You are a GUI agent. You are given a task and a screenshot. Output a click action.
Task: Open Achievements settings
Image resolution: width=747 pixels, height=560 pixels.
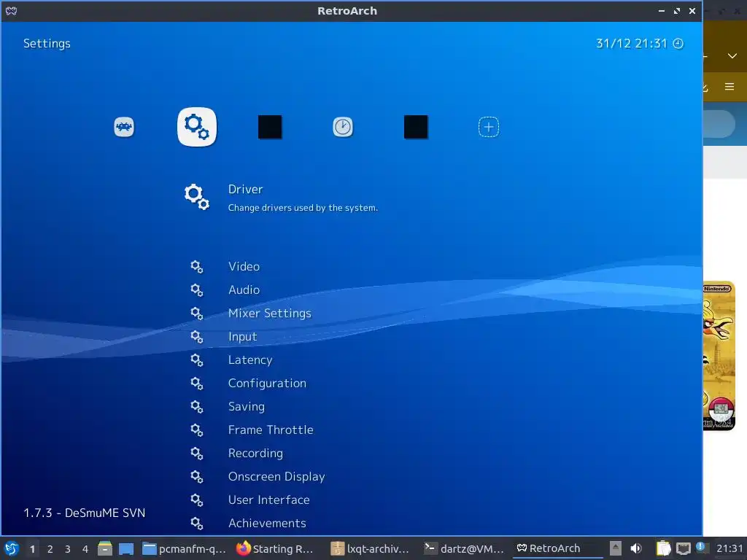[x=267, y=524]
